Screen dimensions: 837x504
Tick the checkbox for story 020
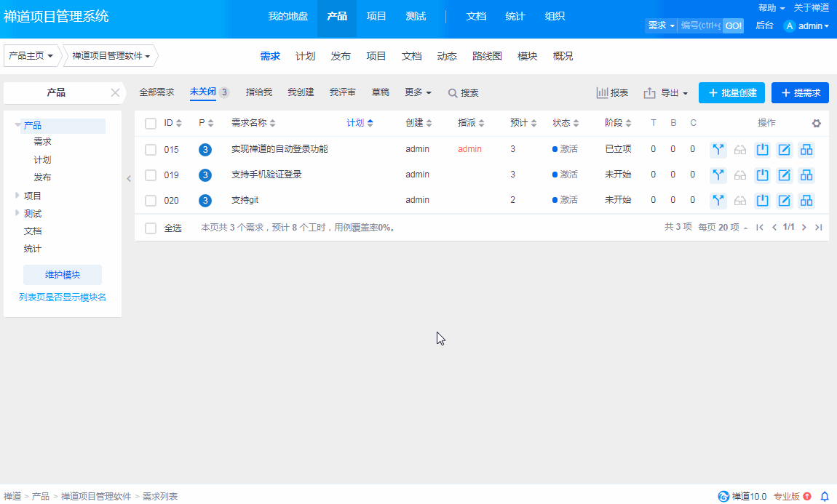(151, 201)
